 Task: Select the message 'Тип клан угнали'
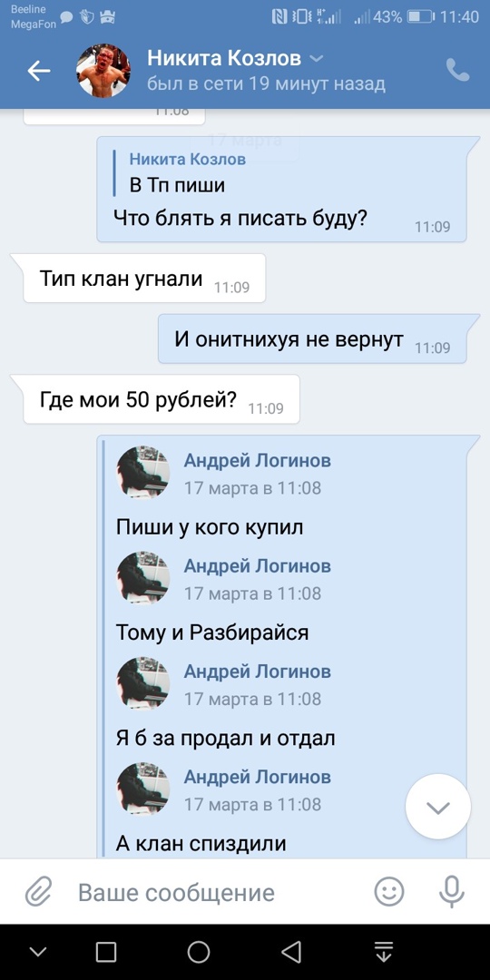144,279
